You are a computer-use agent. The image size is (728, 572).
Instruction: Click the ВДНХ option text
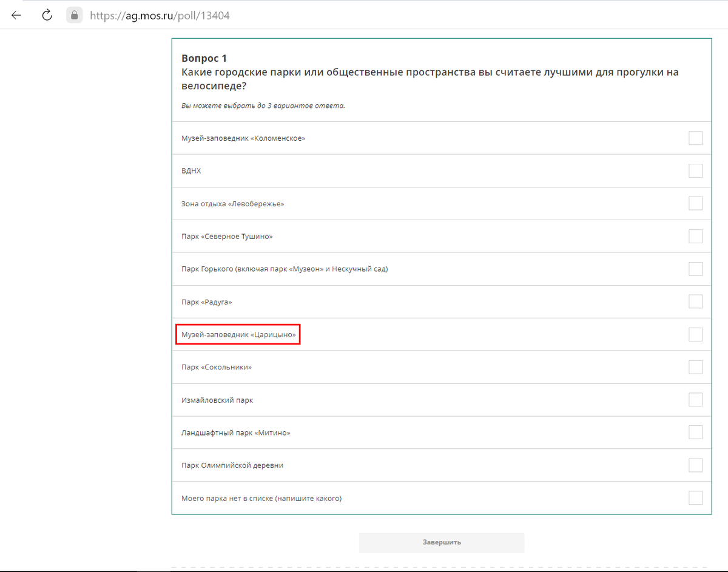point(191,171)
